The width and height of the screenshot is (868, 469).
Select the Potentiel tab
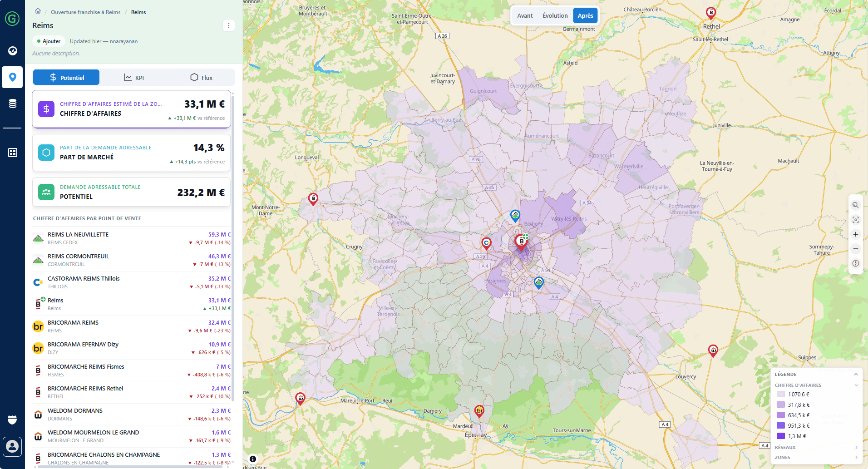(x=66, y=78)
